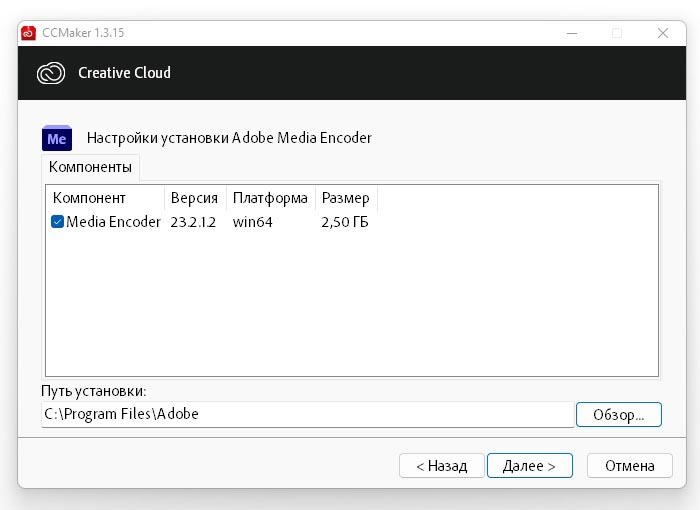Image resolution: width=700 pixels, height=510 pixels.
Task: Click the 2,50 ГБ size cell
Action: (345, 222)
